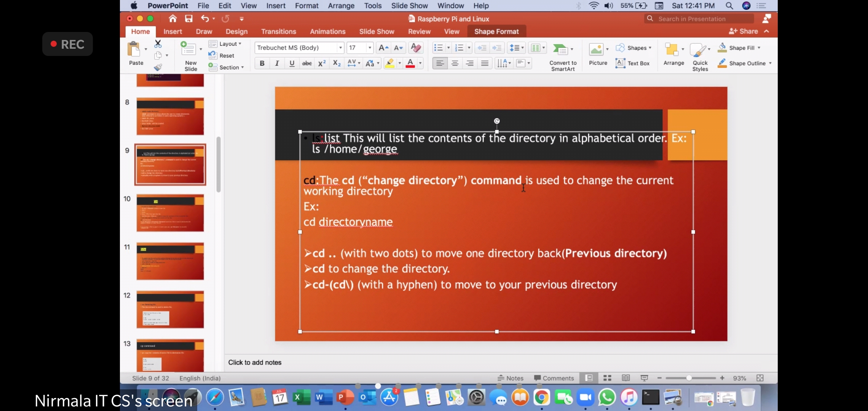The width and height of the screenshot is (868, 411).
Task: Click the Share button
Action: [x=744, y=31]
